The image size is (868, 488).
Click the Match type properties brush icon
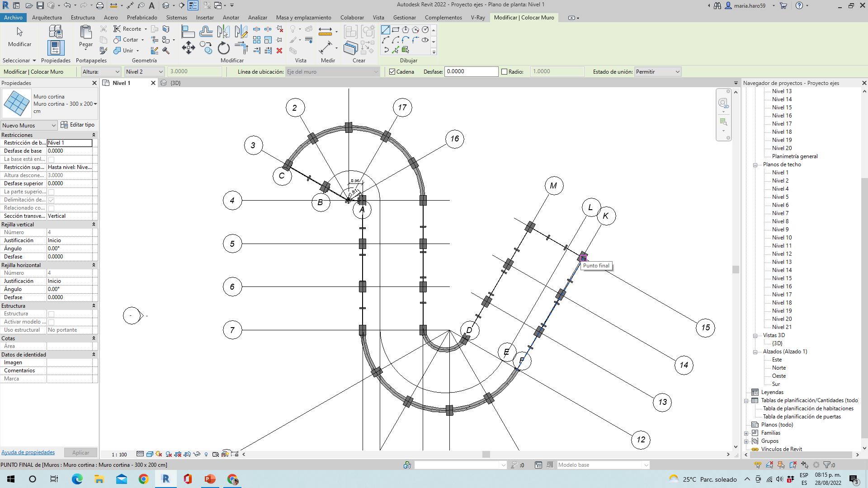click(103, 51)
